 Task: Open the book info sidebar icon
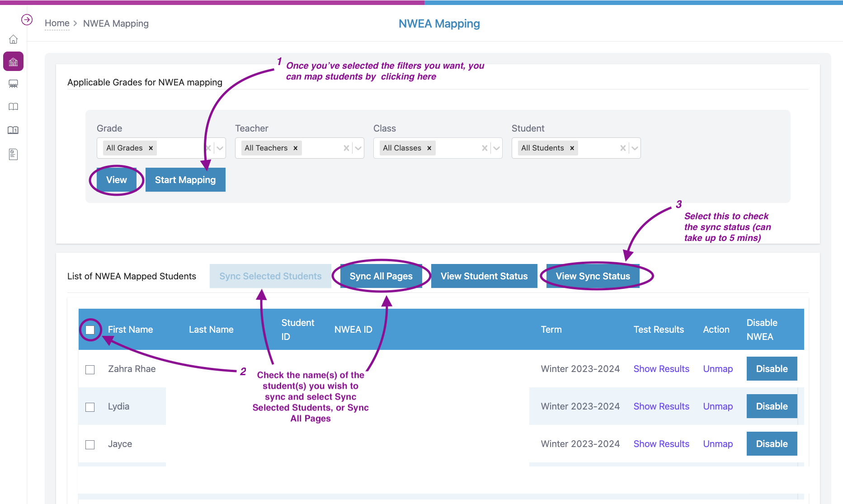click(14, 130)
